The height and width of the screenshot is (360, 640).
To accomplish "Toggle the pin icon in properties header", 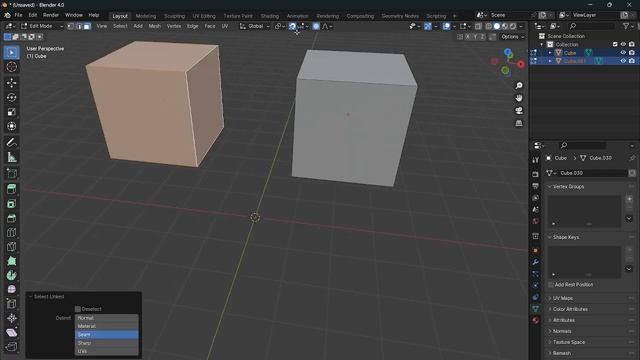I will [632, 158].
